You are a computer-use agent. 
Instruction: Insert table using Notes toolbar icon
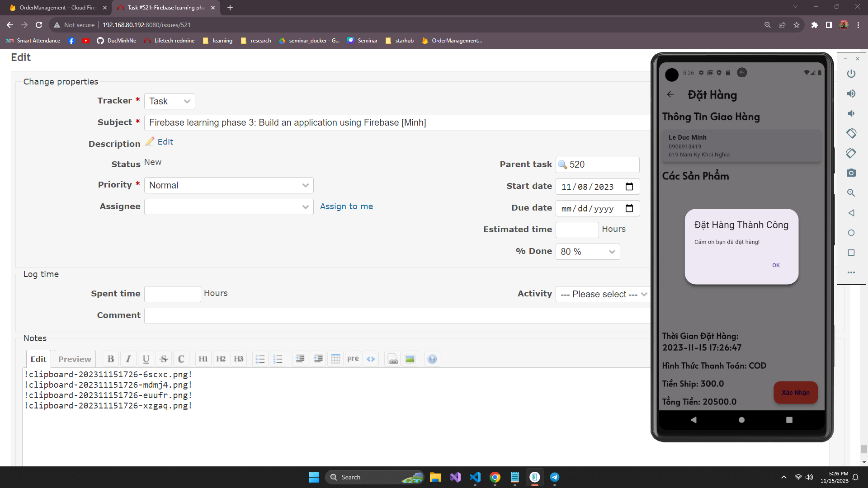point(335,359)
